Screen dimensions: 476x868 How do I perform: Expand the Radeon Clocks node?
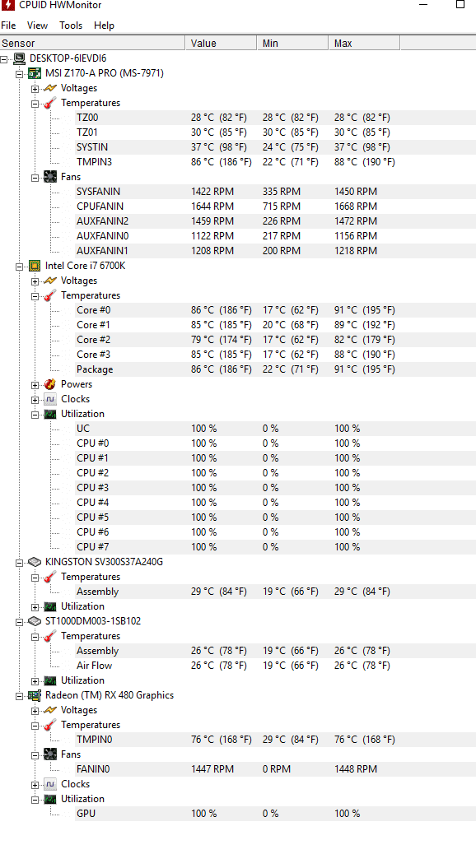point(35,784)
